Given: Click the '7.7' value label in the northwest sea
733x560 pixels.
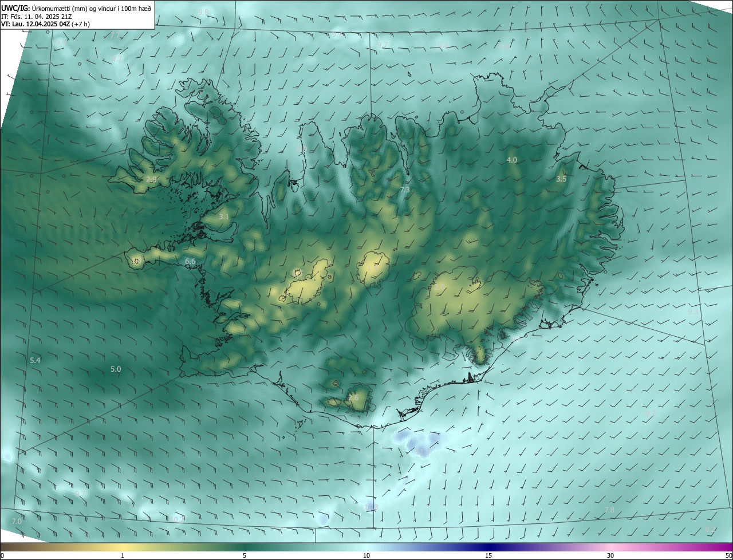Looking at the screenshot, I should (115, 36).
